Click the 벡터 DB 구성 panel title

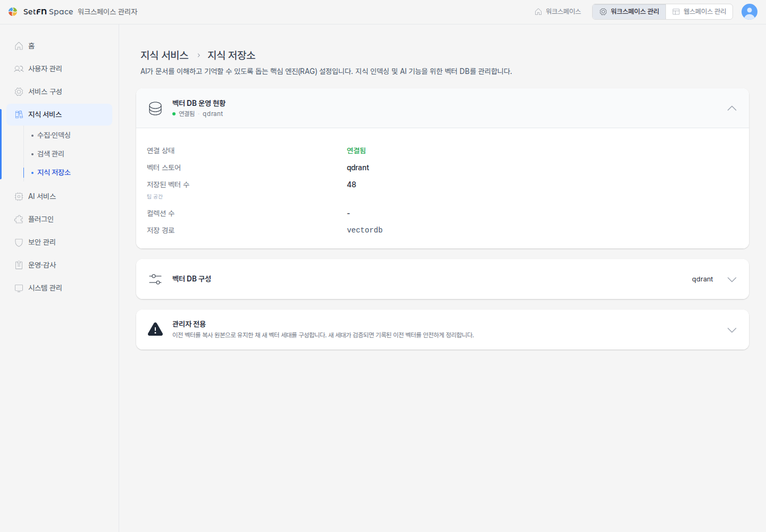pyautogui.click(x=191, y=279)
